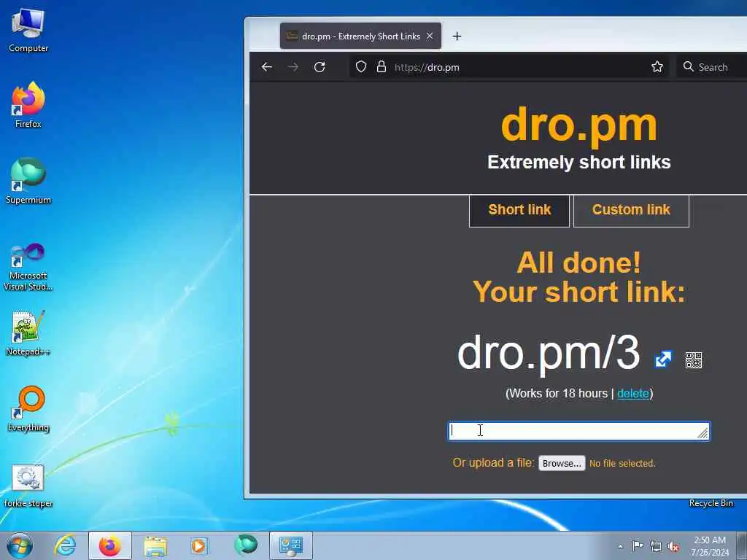The height and width of the screenshot is (560, 747).
Task: Open the short link via the blue arrow icon
Action: pos(663,359)
